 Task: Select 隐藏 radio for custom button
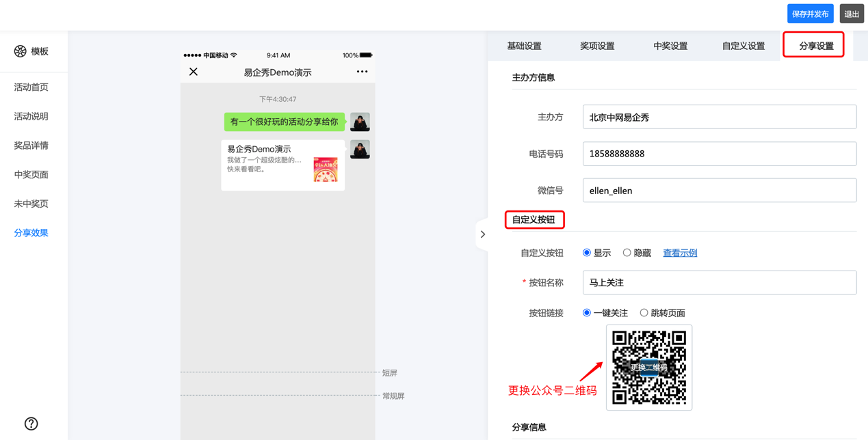click(627, 253)
